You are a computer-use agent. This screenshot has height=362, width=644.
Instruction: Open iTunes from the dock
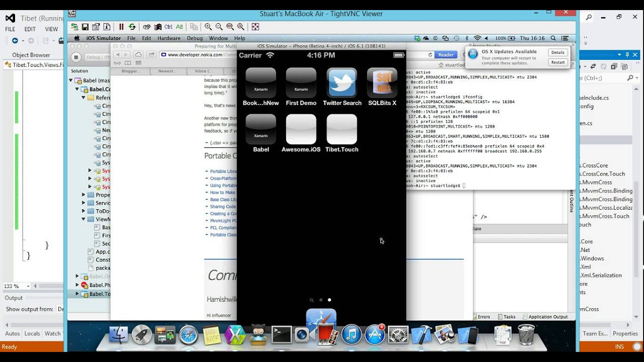point(351,335)
